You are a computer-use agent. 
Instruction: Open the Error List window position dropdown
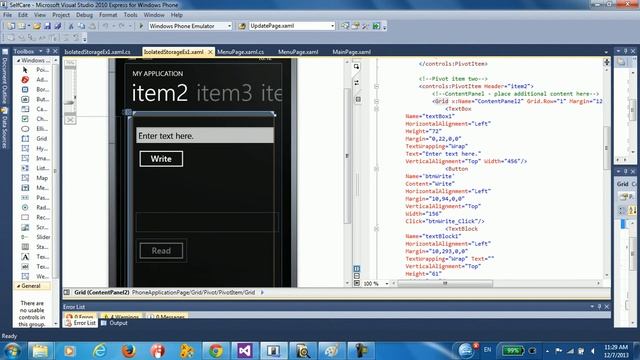coord(591,307)
